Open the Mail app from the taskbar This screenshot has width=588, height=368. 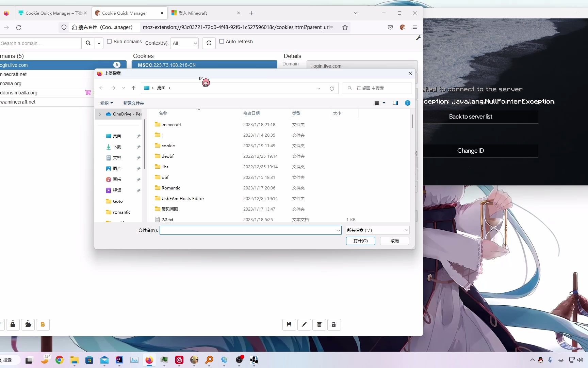[104, 360]
